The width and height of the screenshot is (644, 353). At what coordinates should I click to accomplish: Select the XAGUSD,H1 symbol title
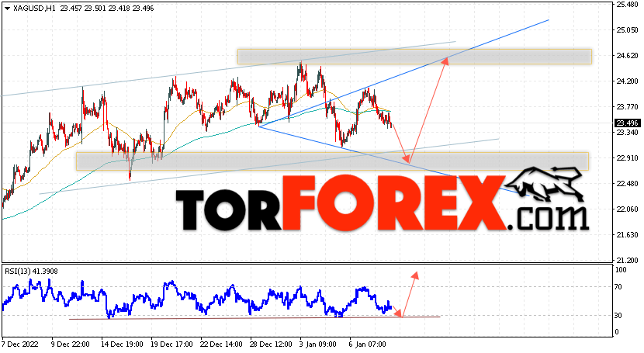(34, 9)
